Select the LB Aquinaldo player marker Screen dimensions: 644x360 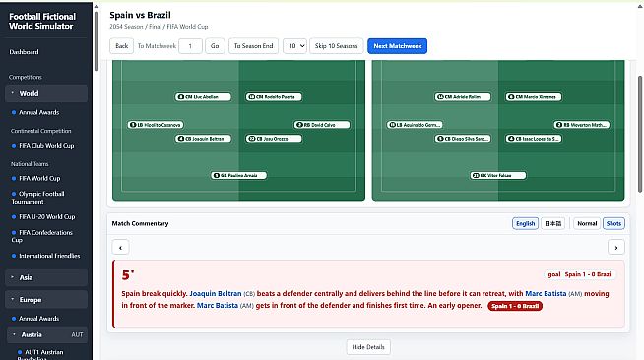coord(415,125)
